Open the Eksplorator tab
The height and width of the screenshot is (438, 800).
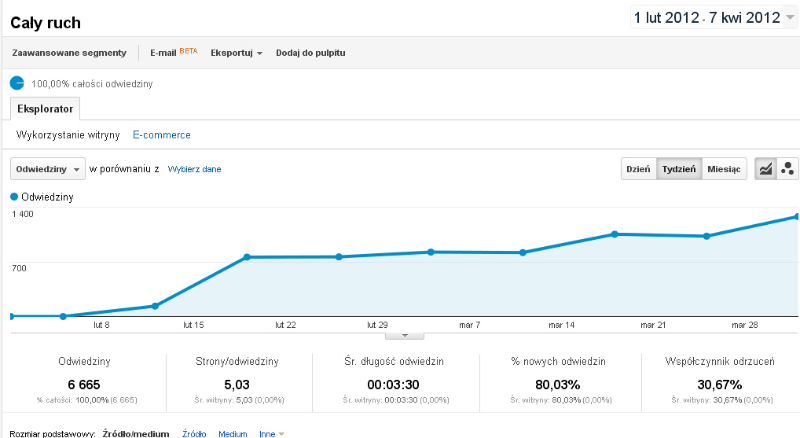pyautogui.click(x=45, y=109)
